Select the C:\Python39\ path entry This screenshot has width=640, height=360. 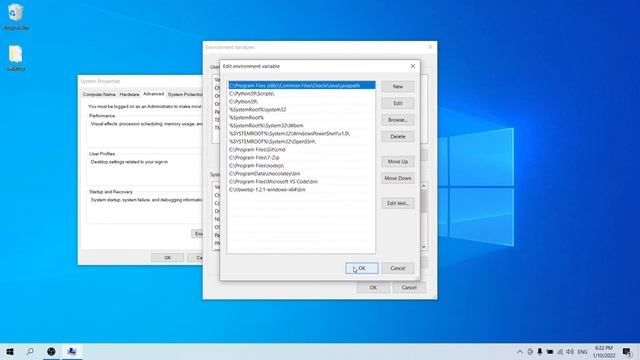(x=301, y=101)
